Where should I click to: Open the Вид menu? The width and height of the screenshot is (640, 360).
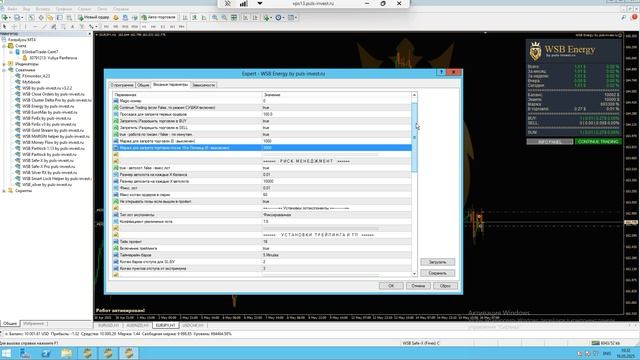[27, 9]
